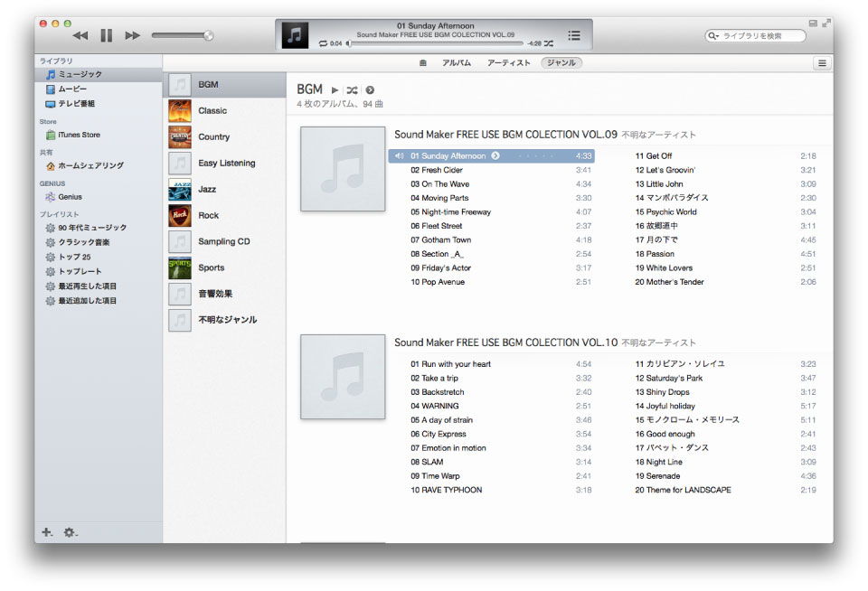868x591 pixels.
Task: Play all songs in BGM genre
Action: (335, 89)
